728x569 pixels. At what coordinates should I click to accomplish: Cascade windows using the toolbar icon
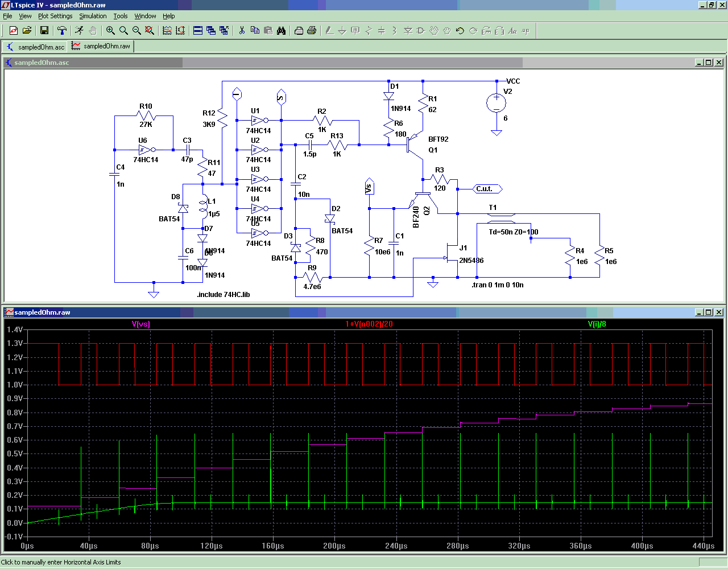click(211, 31)
